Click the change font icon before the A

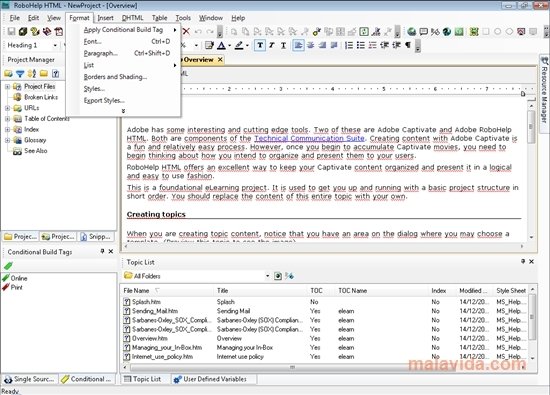pos(209,45)
